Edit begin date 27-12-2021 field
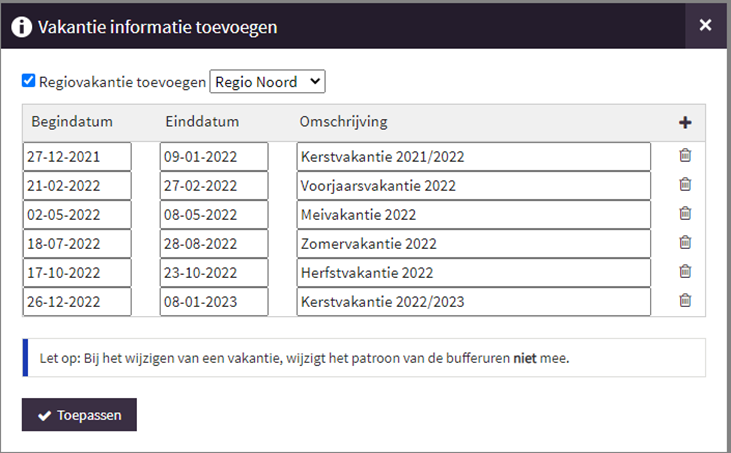This screenshot has height=453, width=731. 77,157
